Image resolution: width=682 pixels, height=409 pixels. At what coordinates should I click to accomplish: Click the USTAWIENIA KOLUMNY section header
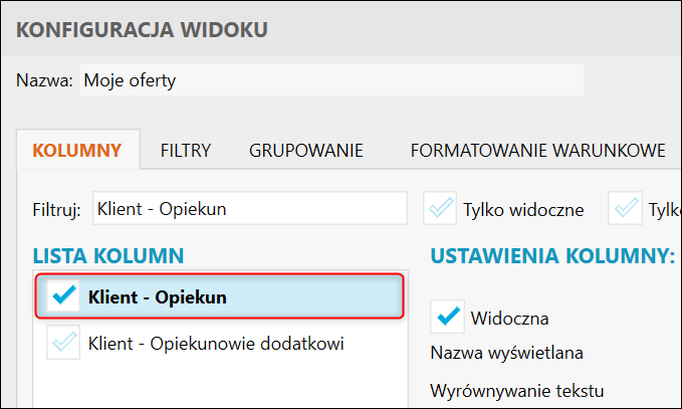(552, 256)
